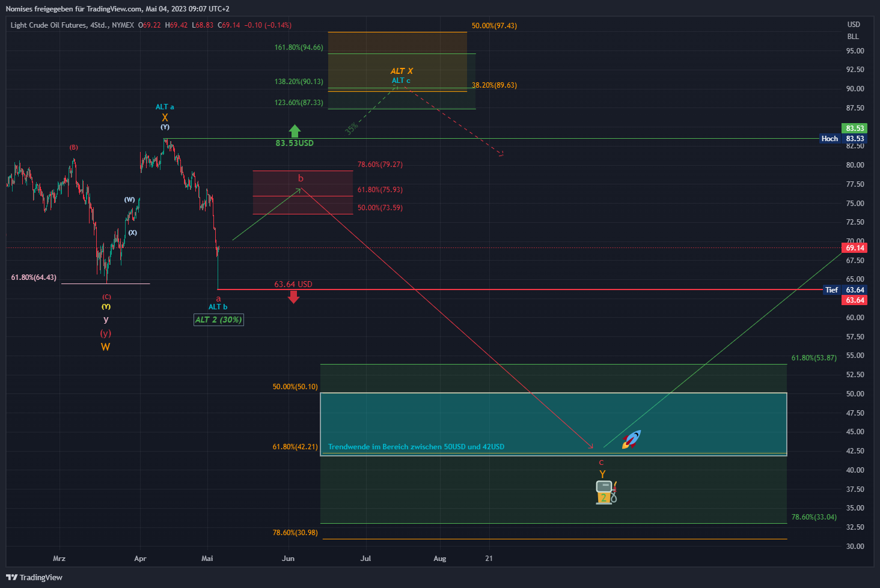Image resolution: width=880 pixels, height=588 pixels.
Task: Click the 50.00%(73.59) Fibonacci label
Action: [x=380, y=208]
